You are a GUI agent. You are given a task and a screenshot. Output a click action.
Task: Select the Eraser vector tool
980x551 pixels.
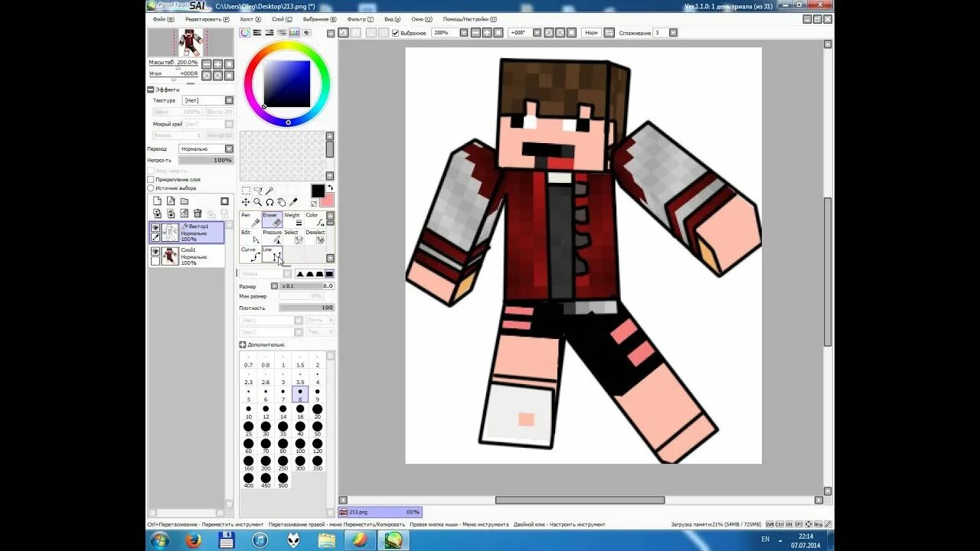[x=272, y=220]
